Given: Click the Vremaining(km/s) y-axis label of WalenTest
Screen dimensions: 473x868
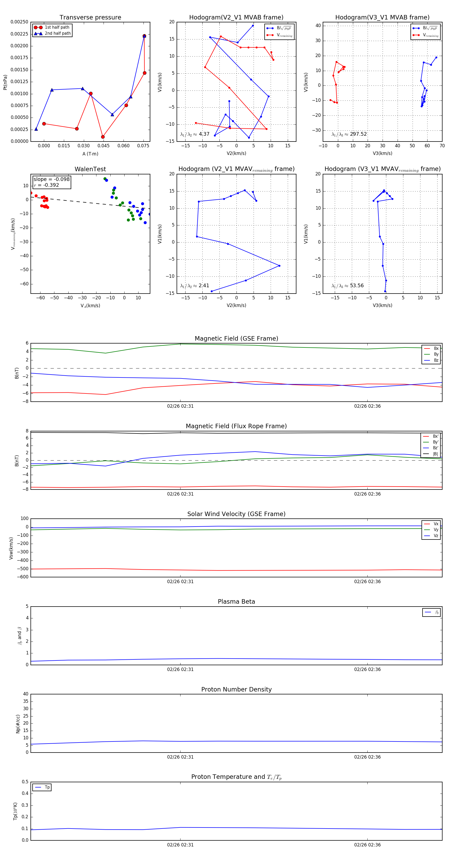Looking at the screenshot, I should click(13, 234).
